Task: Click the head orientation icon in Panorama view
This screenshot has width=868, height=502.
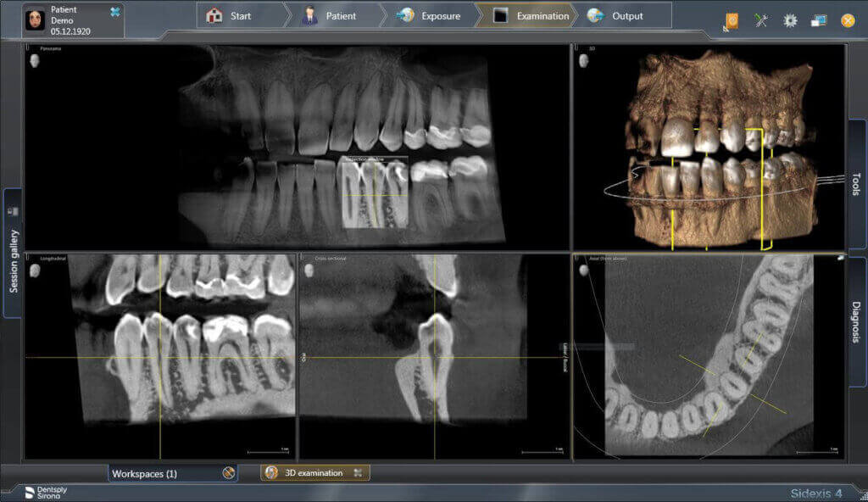Action: tap(34, 60)
